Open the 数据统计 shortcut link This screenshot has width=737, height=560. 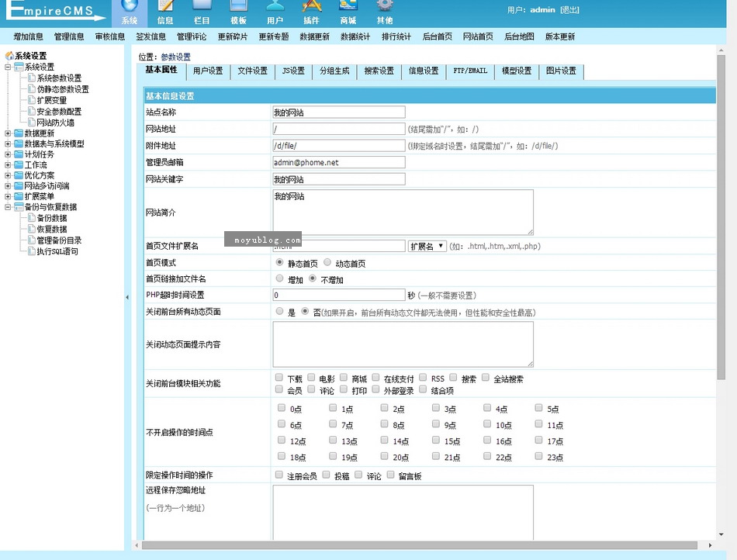coord(355,36)
